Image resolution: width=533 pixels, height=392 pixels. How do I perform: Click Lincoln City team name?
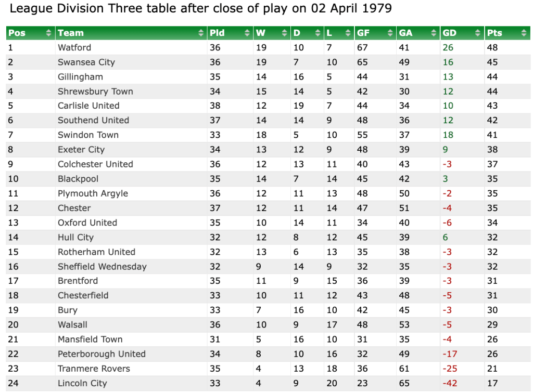click(82, 384)
